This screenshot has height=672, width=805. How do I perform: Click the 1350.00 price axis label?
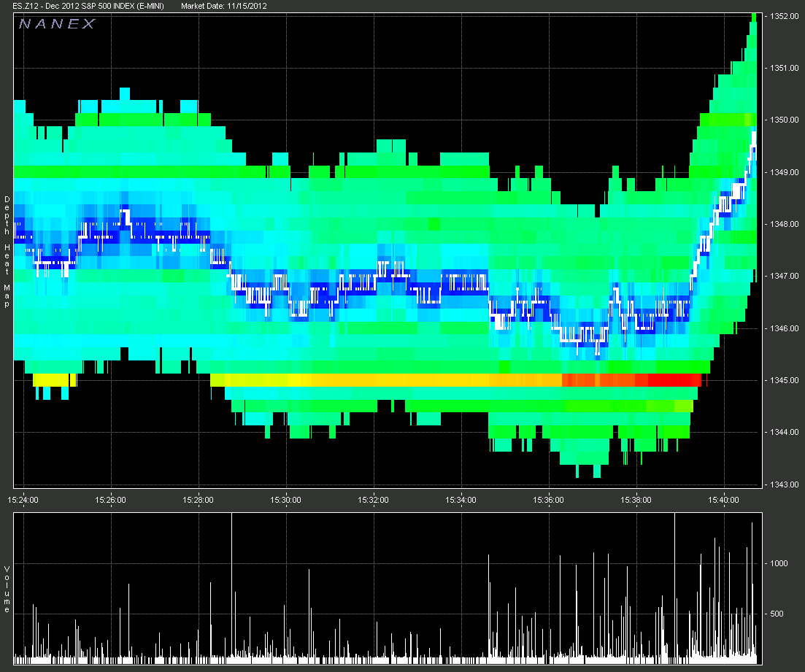tap(784, 120)
